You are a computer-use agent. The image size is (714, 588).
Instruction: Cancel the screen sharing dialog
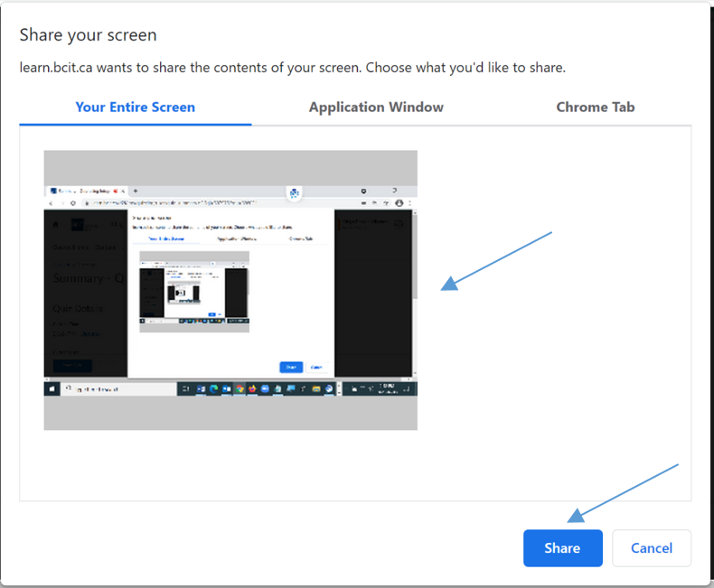(651, 548)
